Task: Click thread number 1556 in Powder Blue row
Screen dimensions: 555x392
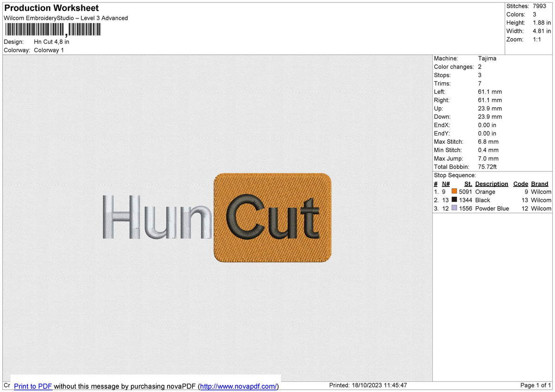Action: point(465,208)
